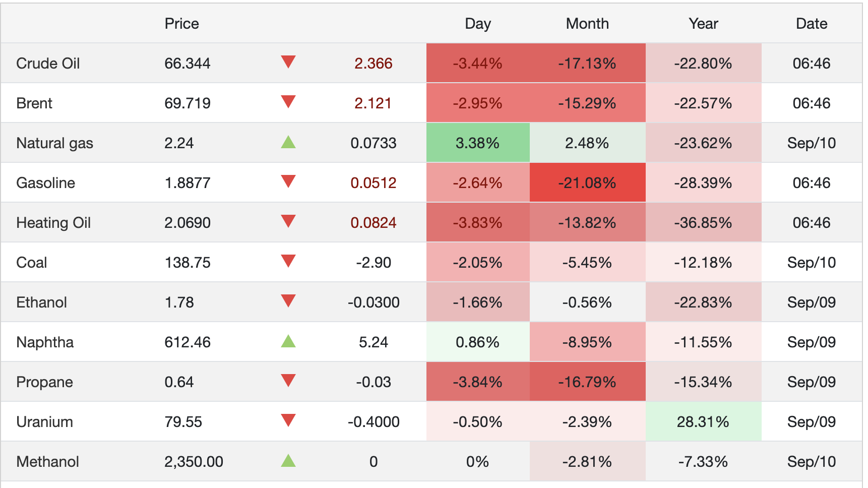This screenshot has height=488, width=868.
Task: Click Ethanol price 1.78
Action: coord(179,302)
